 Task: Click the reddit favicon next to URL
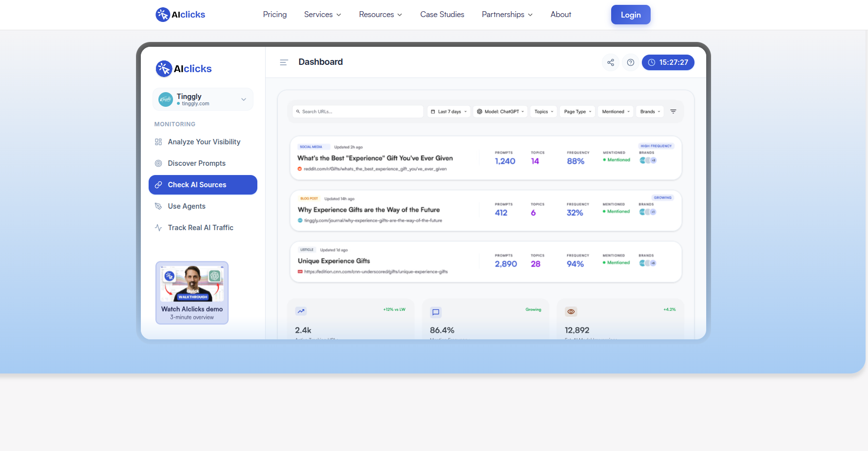pos(300,169)
